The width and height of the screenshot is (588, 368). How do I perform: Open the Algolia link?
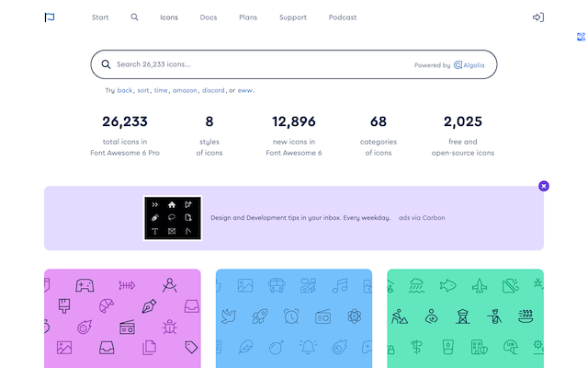pyautogui.click(x=469, y=65)
